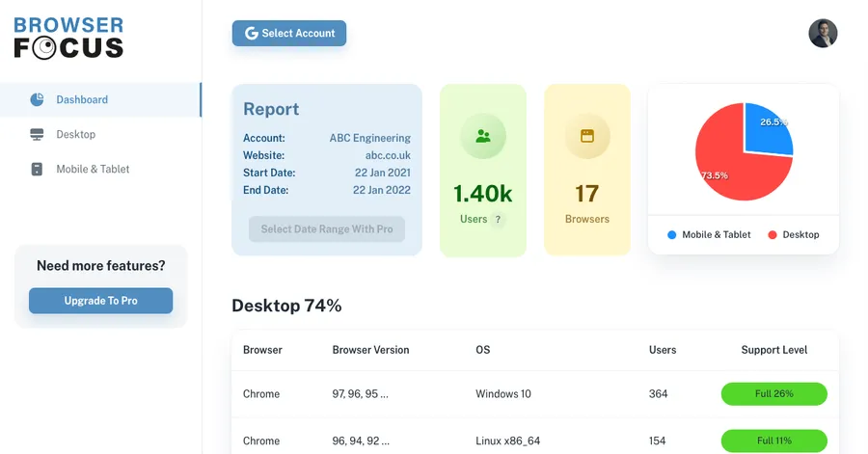868x454 pixels.
Task: Click browser version 96, 94, 92 ...
Action: (361, 441)
